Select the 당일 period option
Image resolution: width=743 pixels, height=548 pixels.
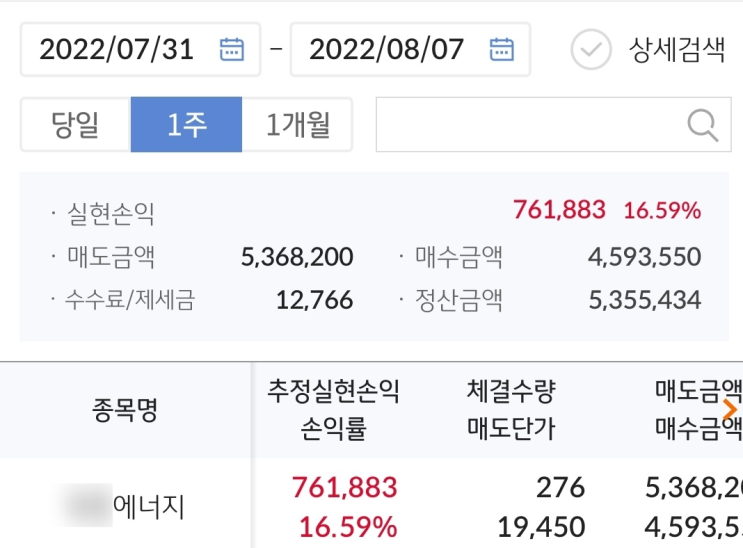tap(75, 125)
